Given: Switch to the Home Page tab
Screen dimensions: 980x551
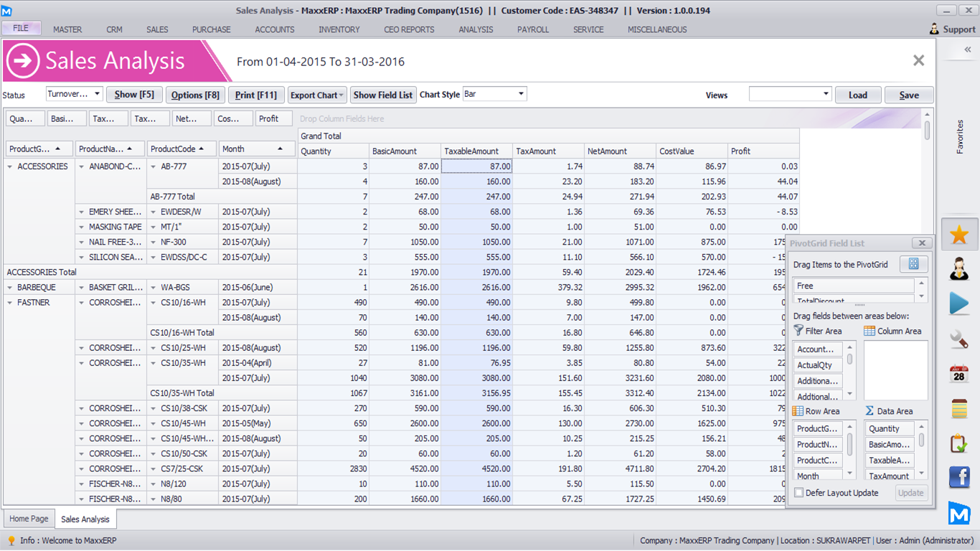Looking at the screenshot, I should pos(29,519).
